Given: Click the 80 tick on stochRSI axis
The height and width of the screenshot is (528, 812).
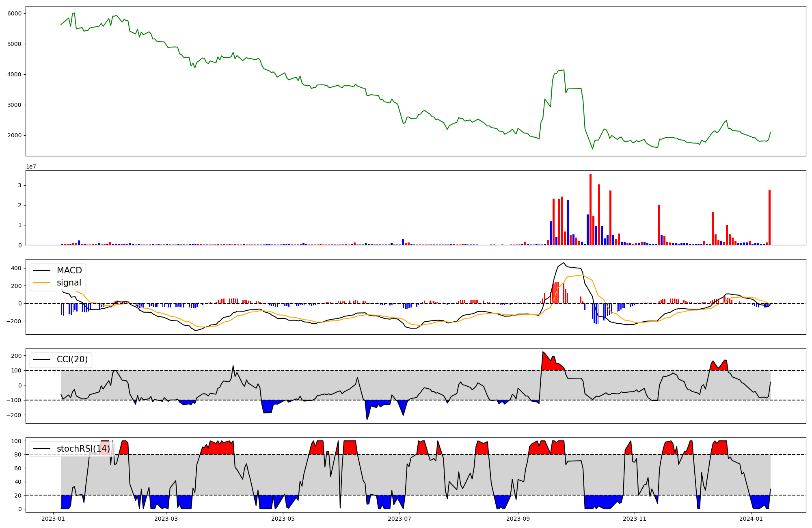Looking at the screenshot, I should (x=18, y=454).
